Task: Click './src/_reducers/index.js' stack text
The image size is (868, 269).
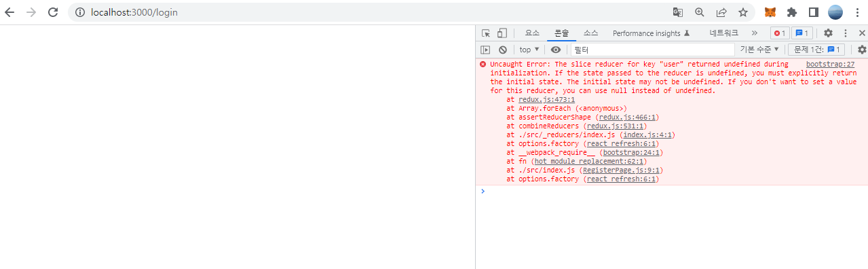Action: click(567, 134)
